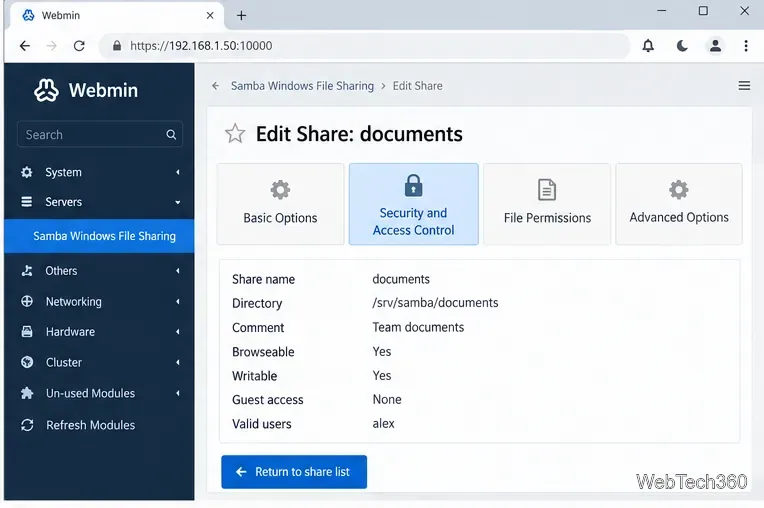Click the browser back arrow
This screenshot has width=764, height=508.
click(x=25, y=46)
